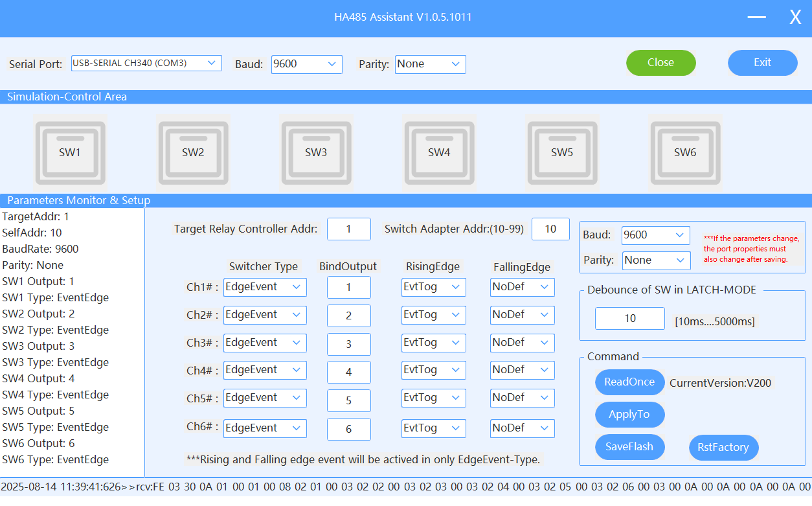
Task: Click the ReadOnce command button
Action: pyautogui.click(x=629, y=382)
